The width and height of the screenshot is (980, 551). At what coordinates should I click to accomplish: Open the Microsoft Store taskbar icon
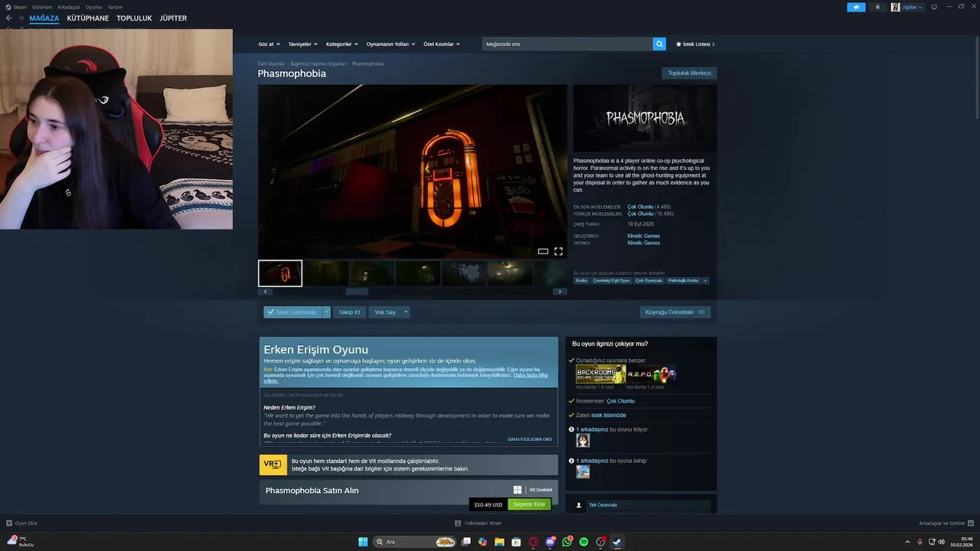click(x=516, y=542)
